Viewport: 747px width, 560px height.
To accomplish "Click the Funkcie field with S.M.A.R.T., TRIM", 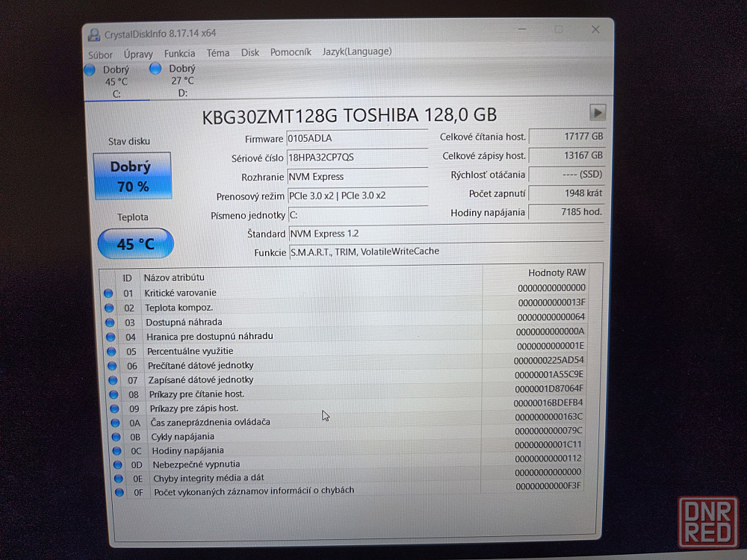I will pyautogui.click(x=447, y=252).
